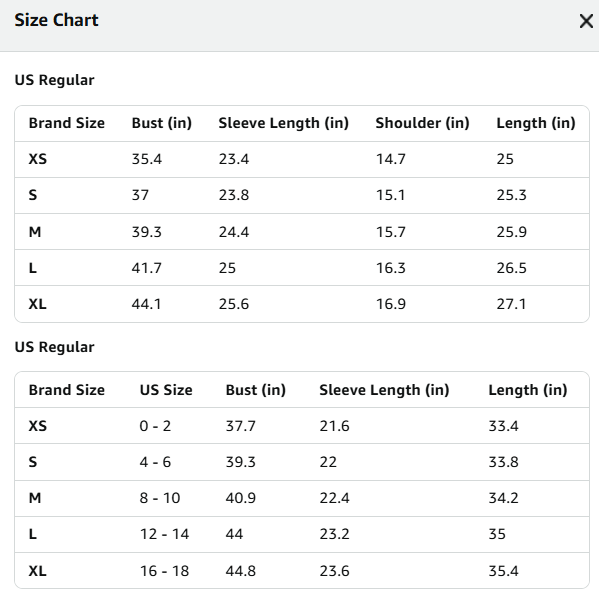Click the Sleeve Length (in) header in second table
This screenshot has width=599, height=604.
point(384,390)
